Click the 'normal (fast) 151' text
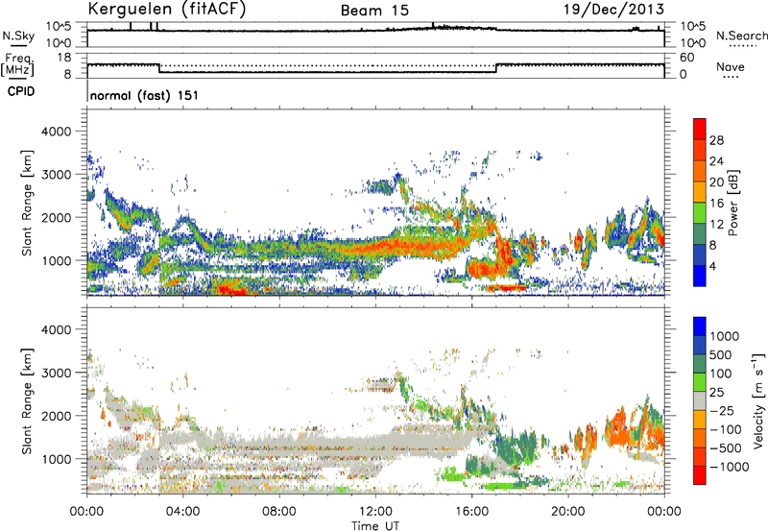Viewport: 768px width, 532px height. [145, 95]
